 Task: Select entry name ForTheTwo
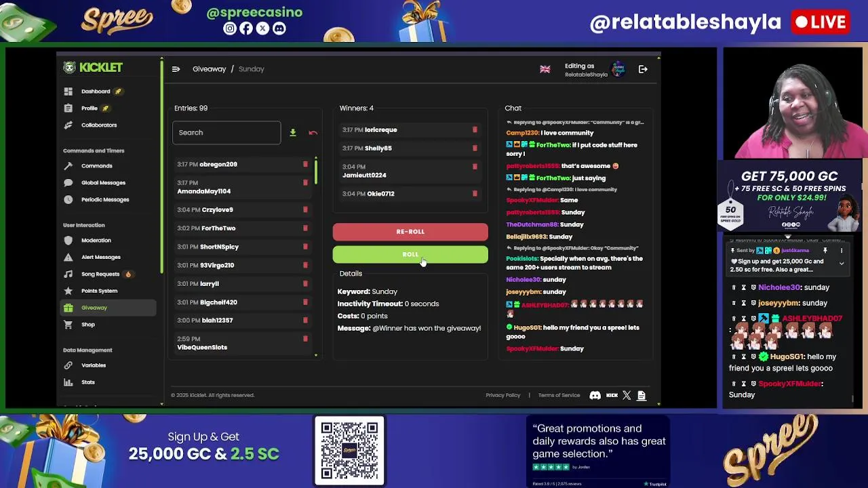(x=218, y=228)
